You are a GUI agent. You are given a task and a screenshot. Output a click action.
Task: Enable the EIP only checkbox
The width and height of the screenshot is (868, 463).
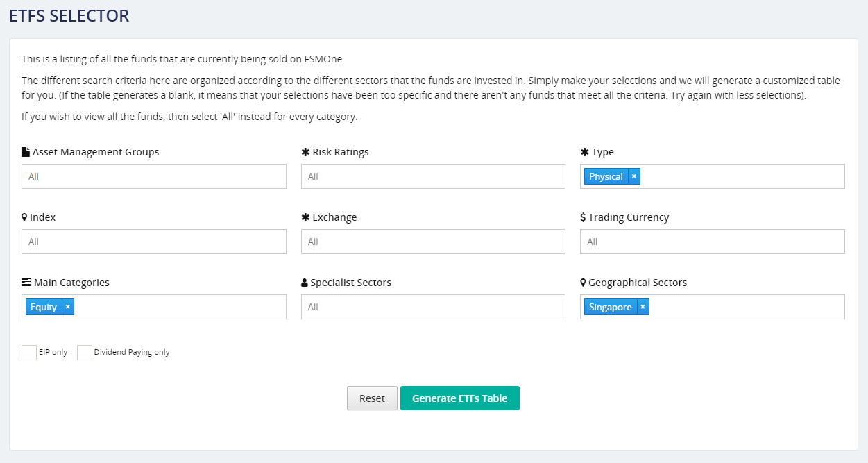tap(29, 353)
